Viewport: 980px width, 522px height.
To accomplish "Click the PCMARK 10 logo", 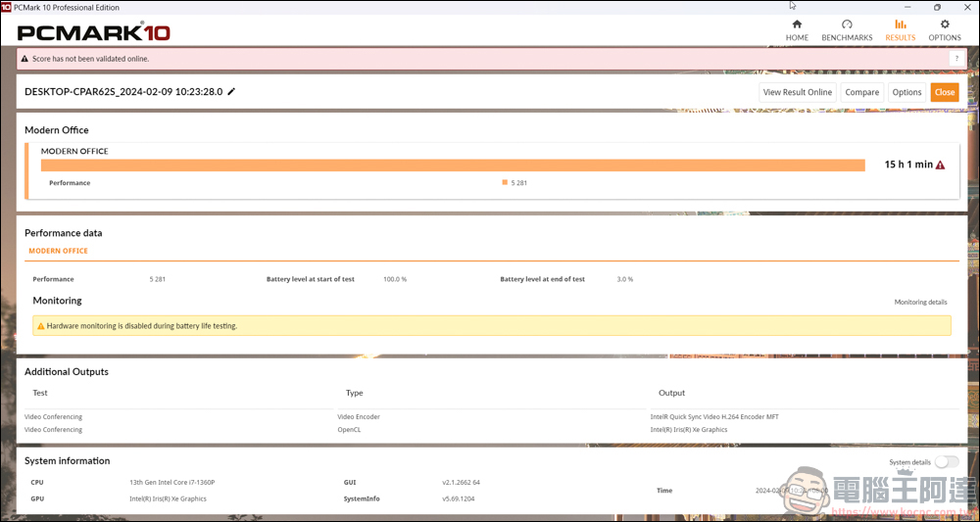I will (94, 32).
